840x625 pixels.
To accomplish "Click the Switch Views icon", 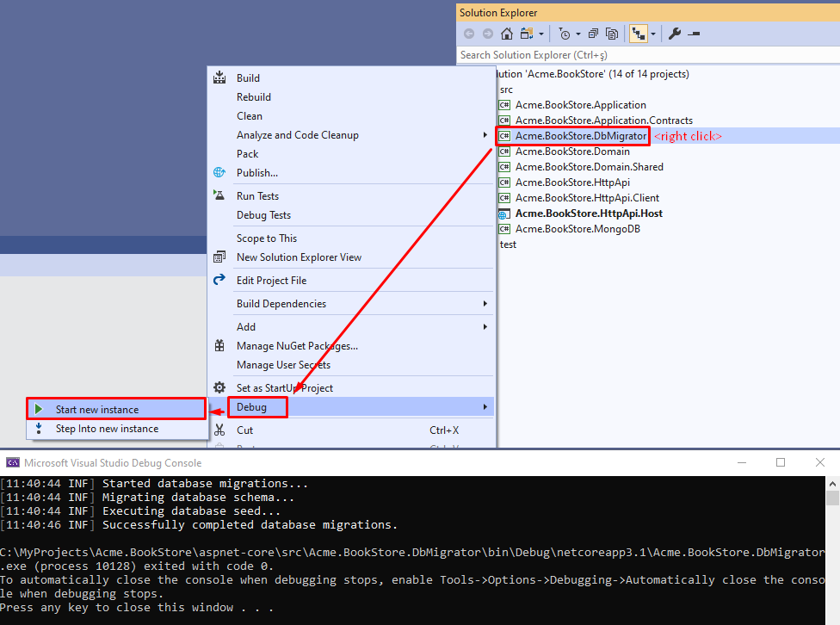I will click(x=525, y=34).
